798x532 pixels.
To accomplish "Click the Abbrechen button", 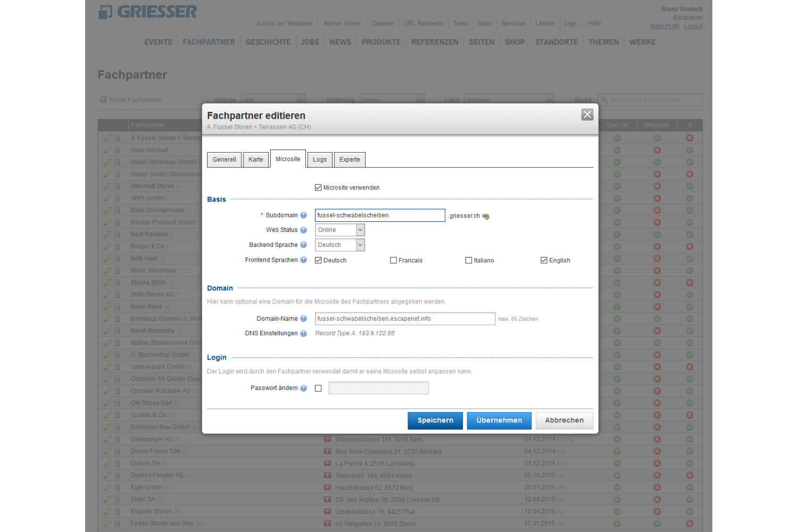I will click(564, 421).
